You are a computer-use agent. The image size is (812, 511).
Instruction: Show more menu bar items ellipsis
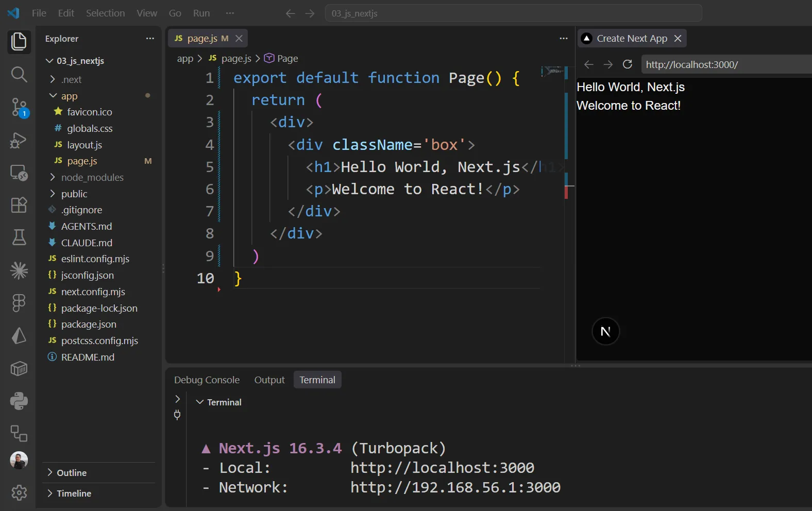[230, 13]
